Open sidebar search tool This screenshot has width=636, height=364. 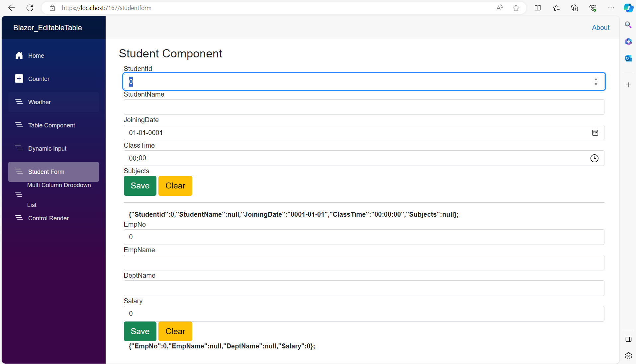[628, 25]
